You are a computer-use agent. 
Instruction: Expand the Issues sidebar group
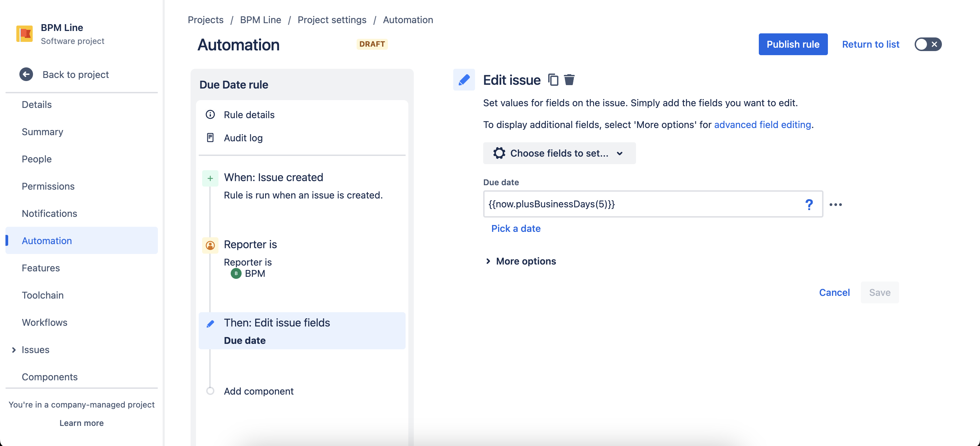[14, 350]
